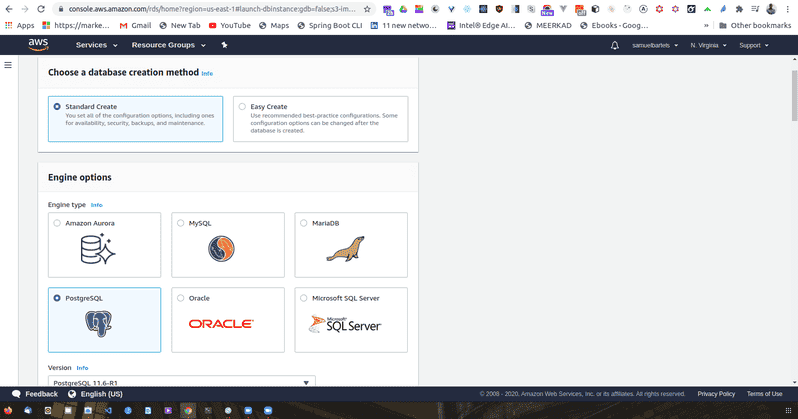Open the New Tab bookmark
798x419 pixels.
[180, 25]
